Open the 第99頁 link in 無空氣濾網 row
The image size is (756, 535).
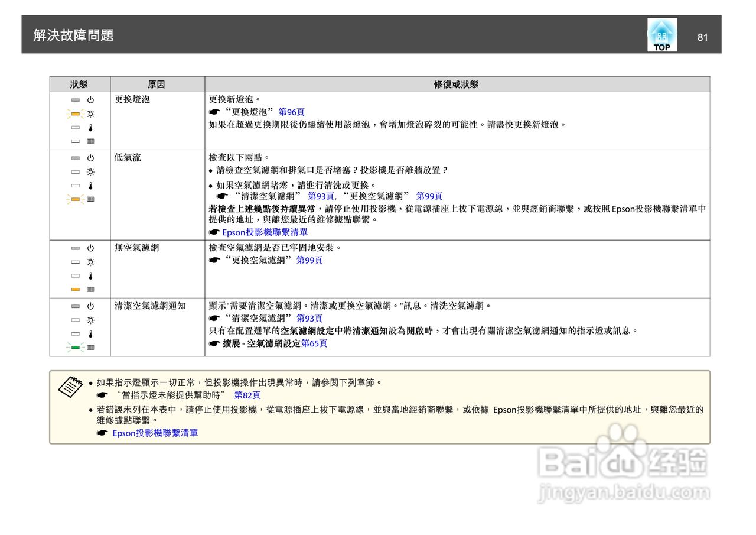point(309,260)
